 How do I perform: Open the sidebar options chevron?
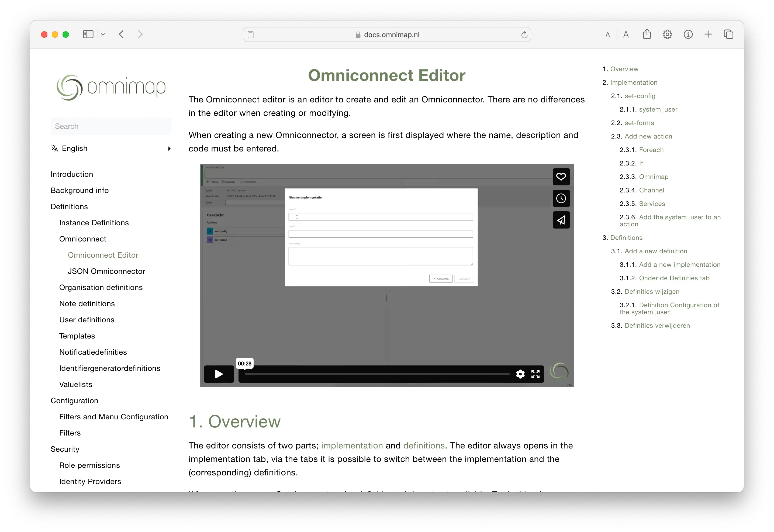pos(103,34)
